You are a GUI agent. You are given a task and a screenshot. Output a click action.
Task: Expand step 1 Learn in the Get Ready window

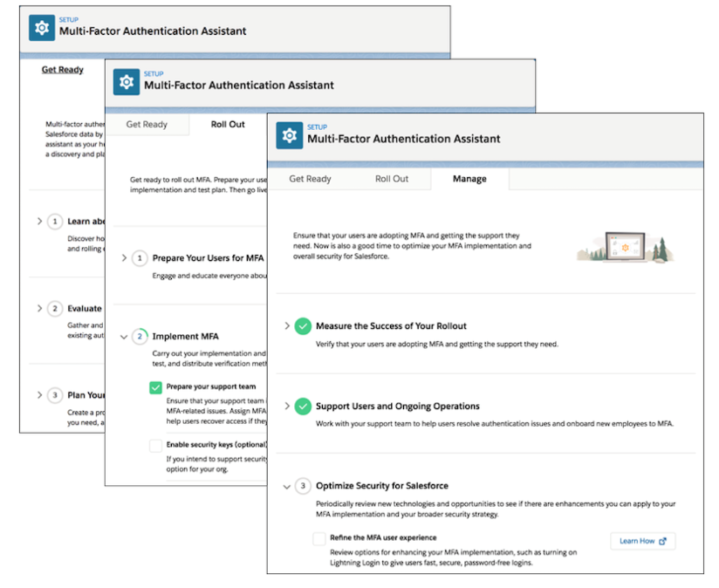(x=39, y=222)
